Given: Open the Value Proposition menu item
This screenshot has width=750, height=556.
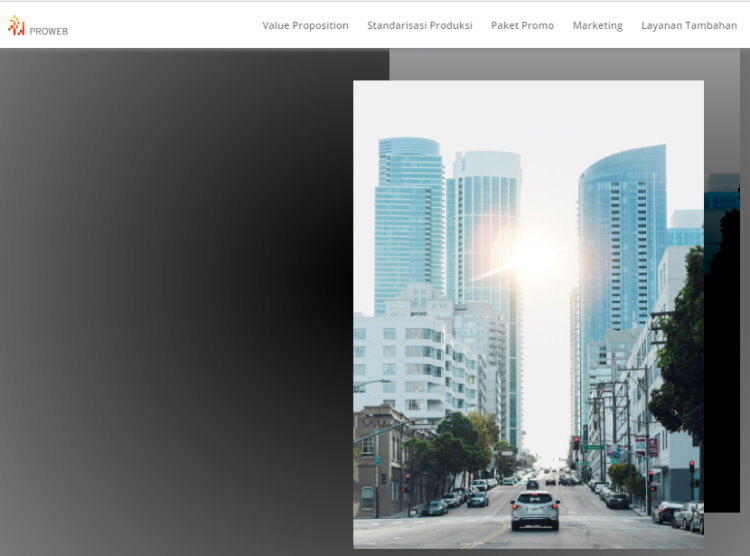Looking at the screenshot, I should click(305, 25).
